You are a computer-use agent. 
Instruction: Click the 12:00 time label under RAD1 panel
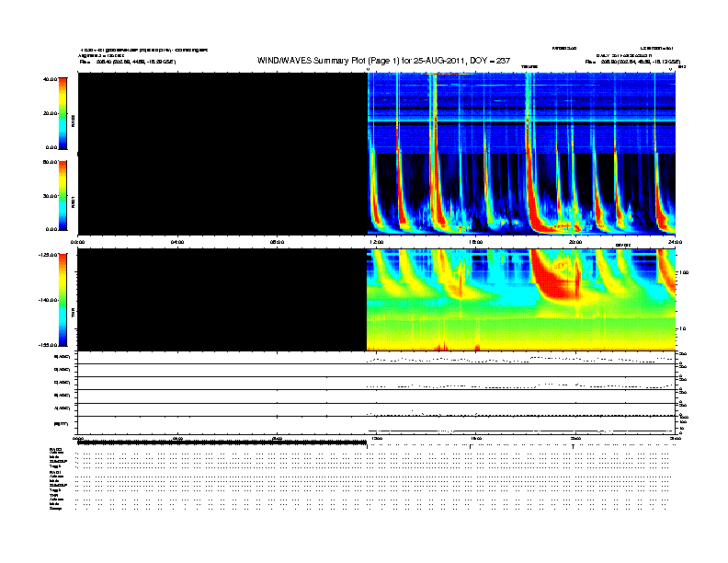[x=377, y=242]
